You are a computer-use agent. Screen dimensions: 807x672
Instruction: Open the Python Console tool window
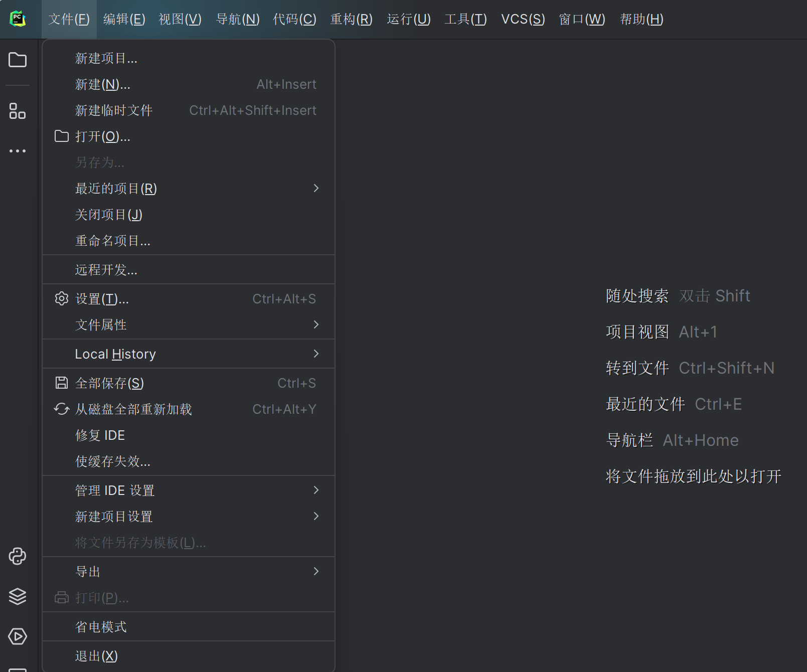click(18, 556)
